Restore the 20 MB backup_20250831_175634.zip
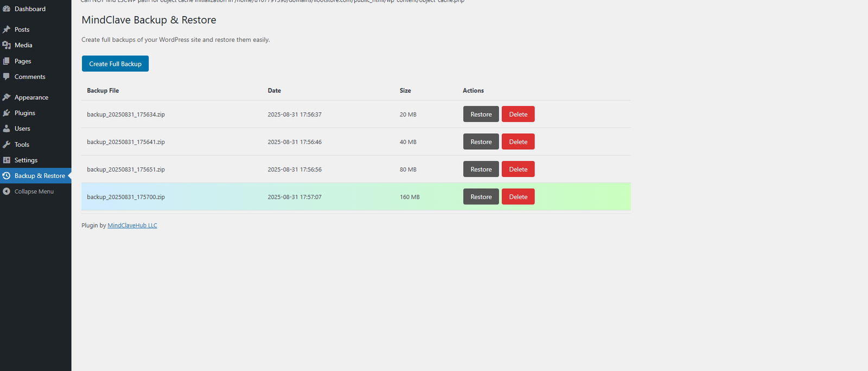Screen dimensions: 868x371 click(x=481, y=115)
